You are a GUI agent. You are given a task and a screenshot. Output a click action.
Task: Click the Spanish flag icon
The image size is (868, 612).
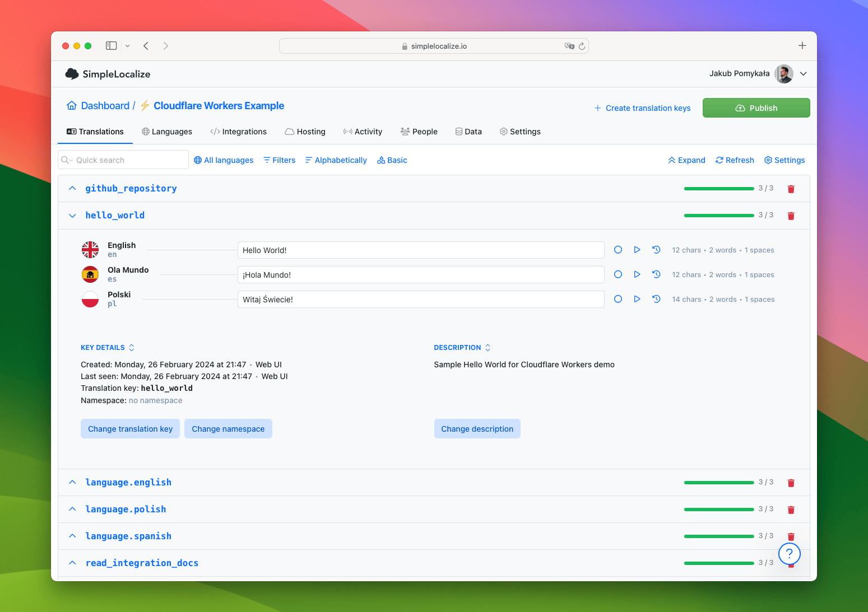pos(90,274)
